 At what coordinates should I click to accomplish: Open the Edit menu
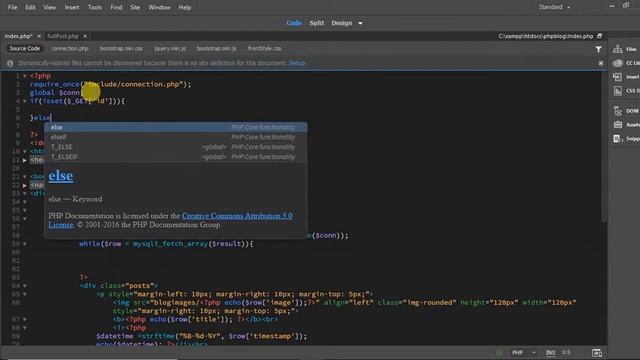[30, 7]
